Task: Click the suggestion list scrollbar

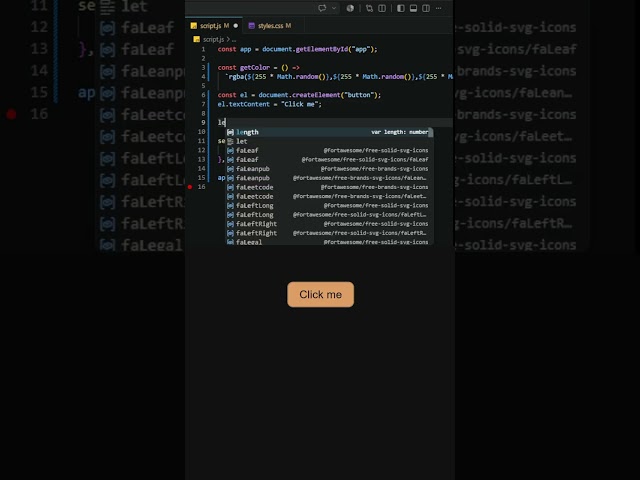Action: tap(431, 133)
